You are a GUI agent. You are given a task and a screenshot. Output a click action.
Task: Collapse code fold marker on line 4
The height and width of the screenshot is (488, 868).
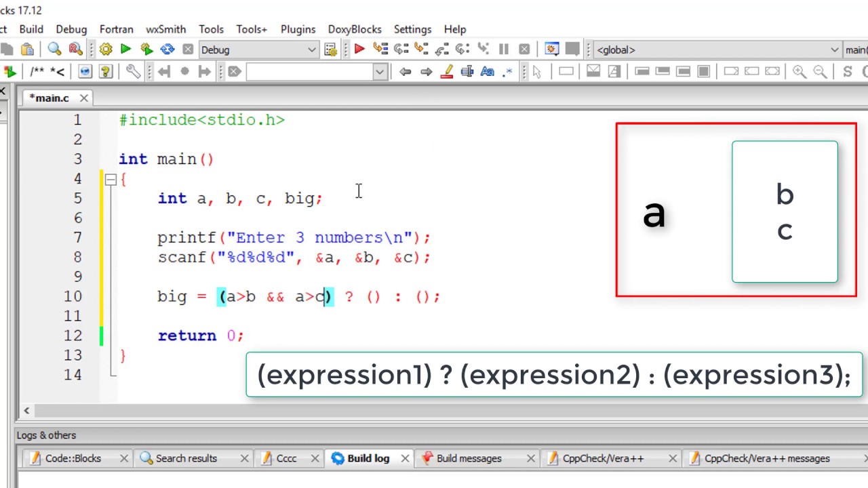tap(111, 179)
